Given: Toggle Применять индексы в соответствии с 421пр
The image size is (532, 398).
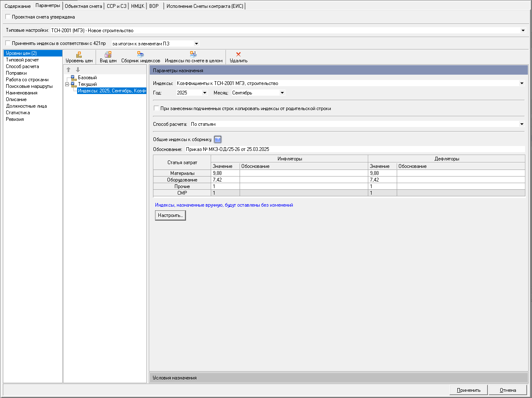Looking at the screenshot, I should (x=8, y=43).
